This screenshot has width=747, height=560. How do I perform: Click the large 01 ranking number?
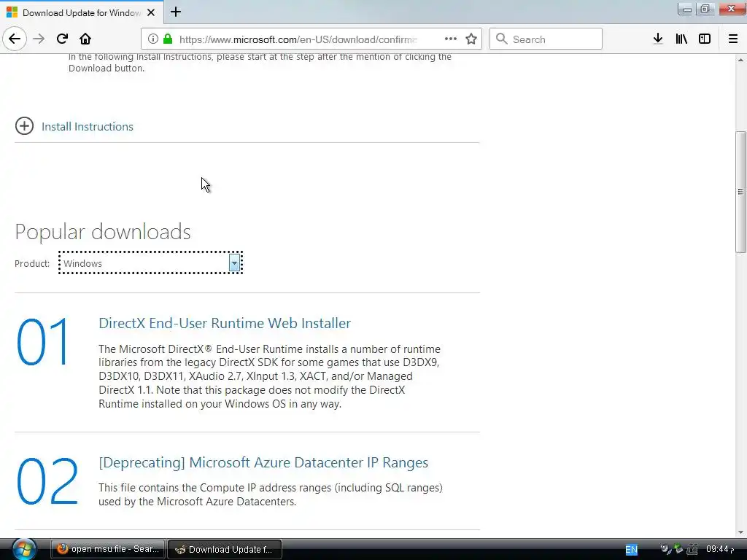[43, 342]
